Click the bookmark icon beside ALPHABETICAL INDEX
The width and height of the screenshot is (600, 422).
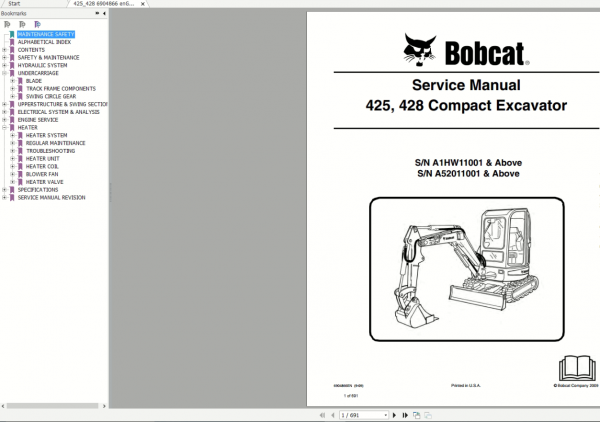(12, 42)
